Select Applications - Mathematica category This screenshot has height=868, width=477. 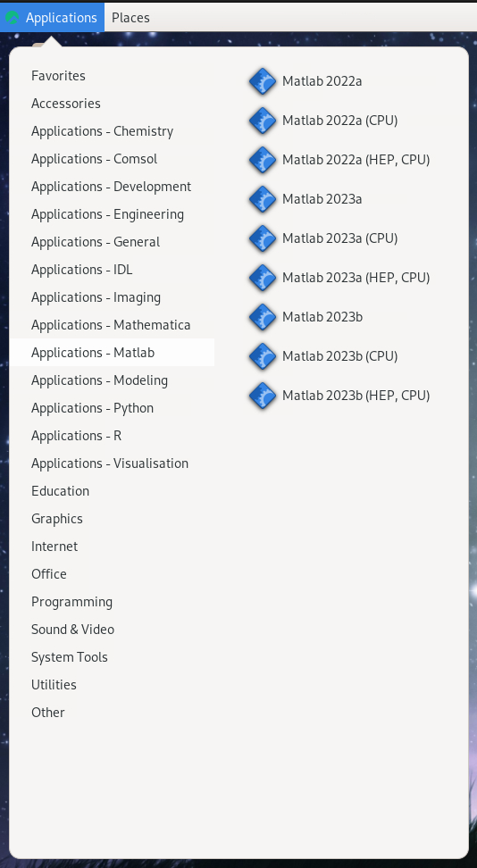tap(112, 324)
